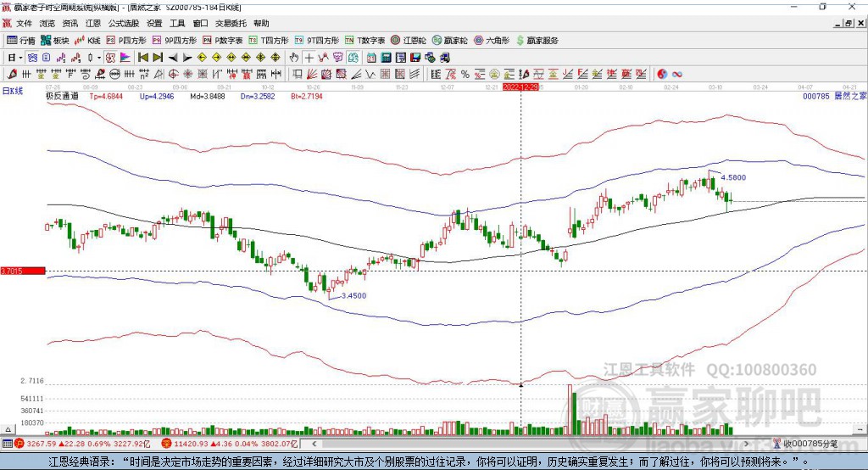This screenshot has width=868, height=470.
Task: Open the 设置 menu
Action: (154, 23)
